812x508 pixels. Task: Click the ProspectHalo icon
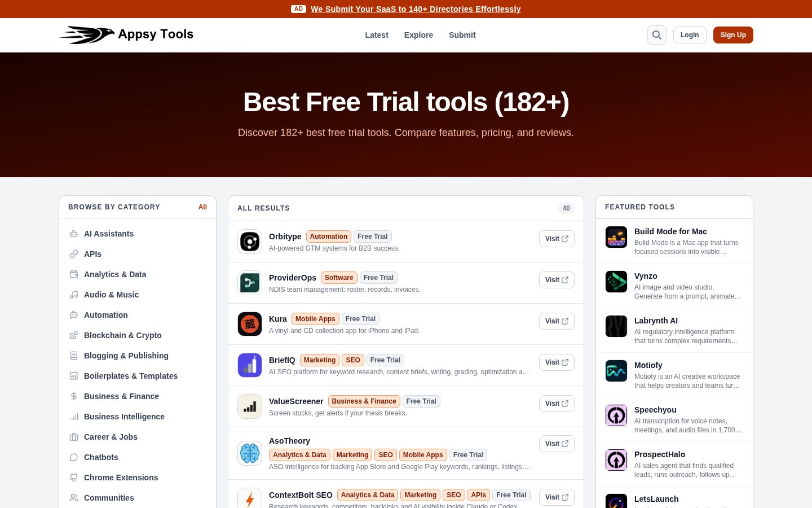[x=616, y=460]
